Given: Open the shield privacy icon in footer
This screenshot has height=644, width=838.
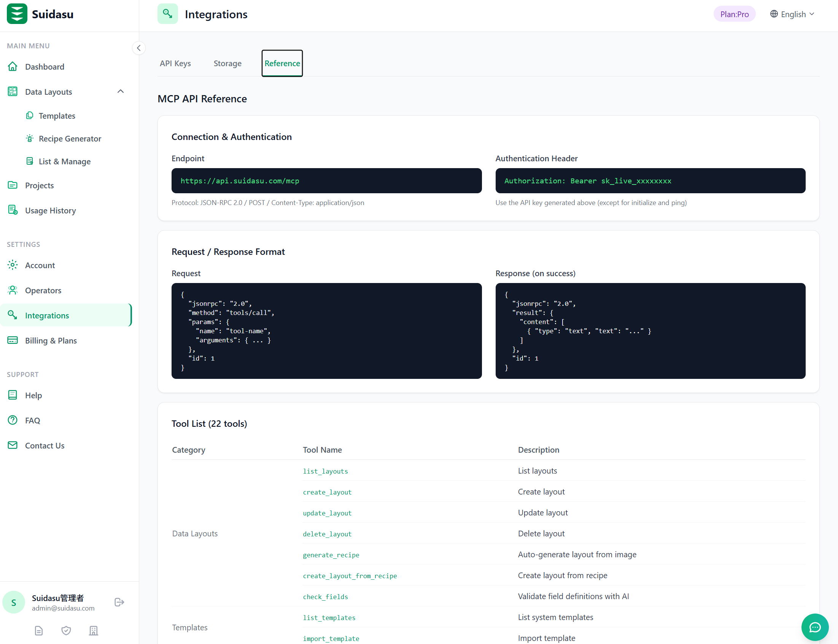Looking at the screenshot, I should click(66, 631).
